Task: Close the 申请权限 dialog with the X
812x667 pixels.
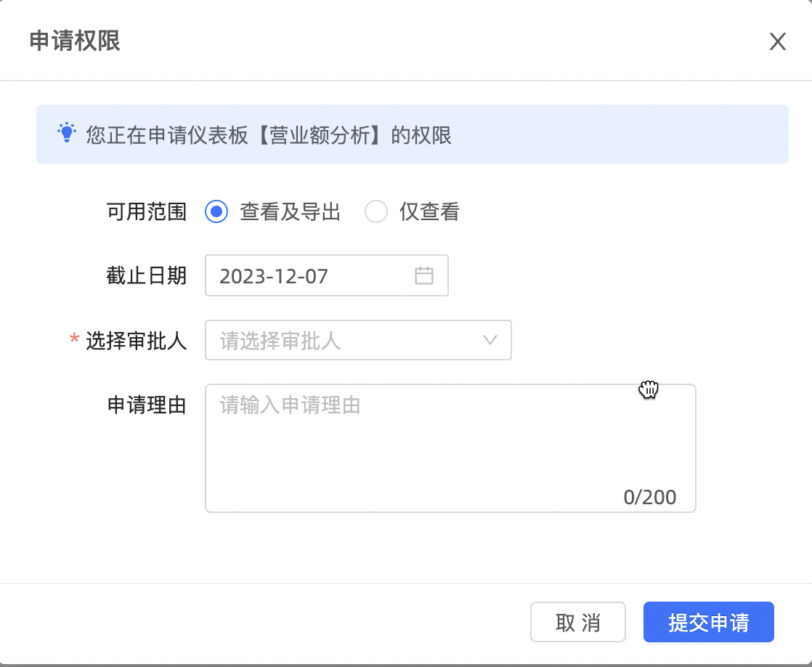Action: [x=777, y=41]
